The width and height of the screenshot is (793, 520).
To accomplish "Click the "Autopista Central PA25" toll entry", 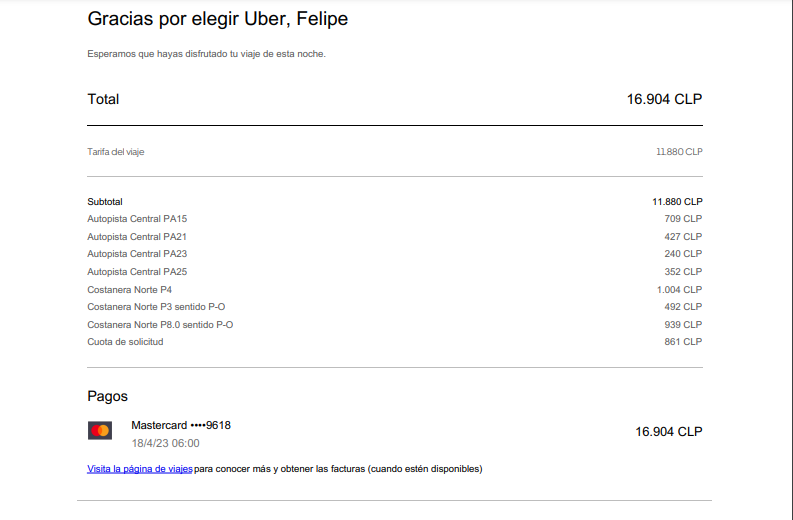I will tap(137, 272).
